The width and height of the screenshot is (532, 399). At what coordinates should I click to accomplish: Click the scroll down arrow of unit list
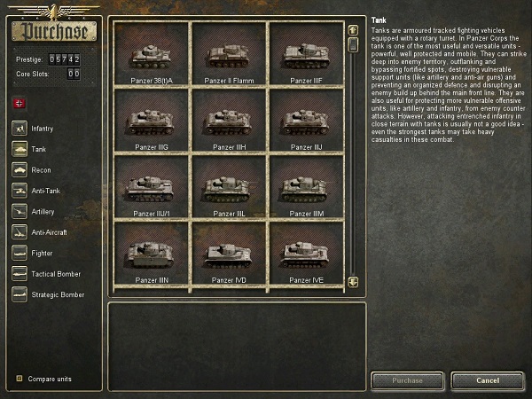[353, 282]
